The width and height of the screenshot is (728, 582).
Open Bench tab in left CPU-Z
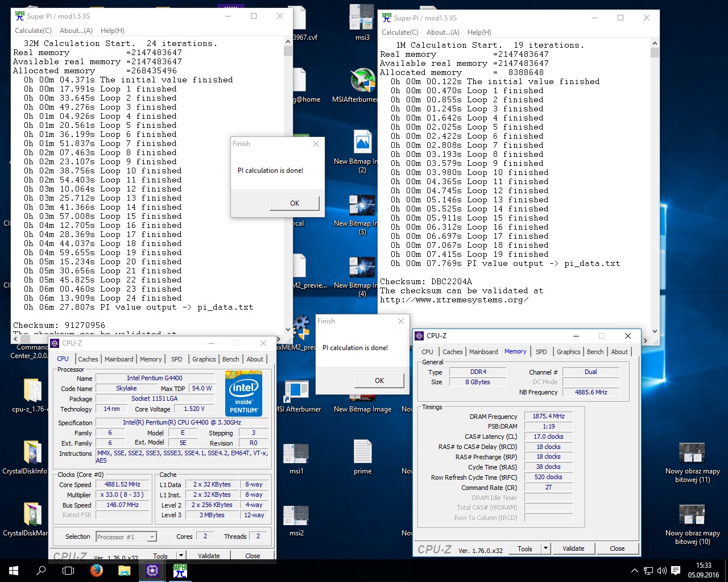click(x=230, y=359)
